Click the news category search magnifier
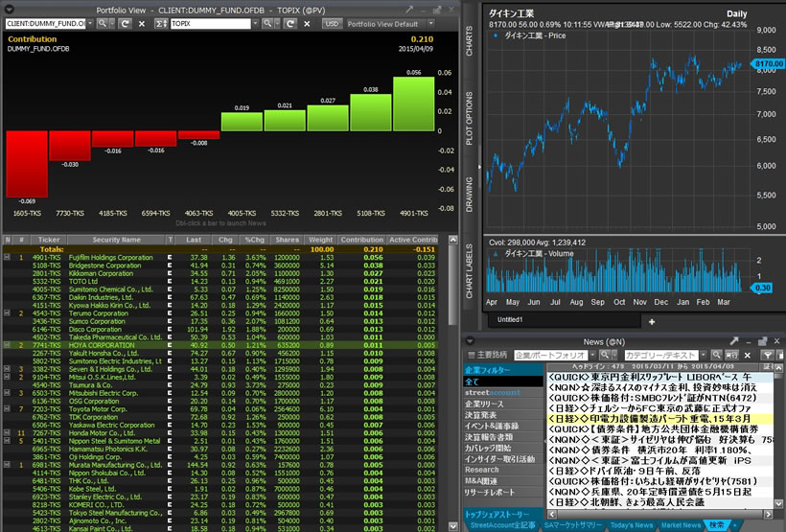786x532 pixels. (x=716, y=355)
